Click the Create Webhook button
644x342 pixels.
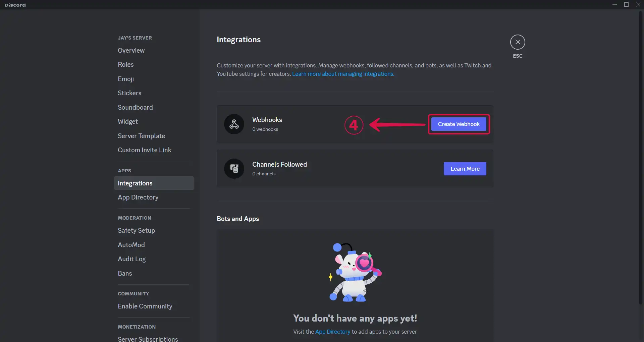pyautogui.click(x=459, y=124)
